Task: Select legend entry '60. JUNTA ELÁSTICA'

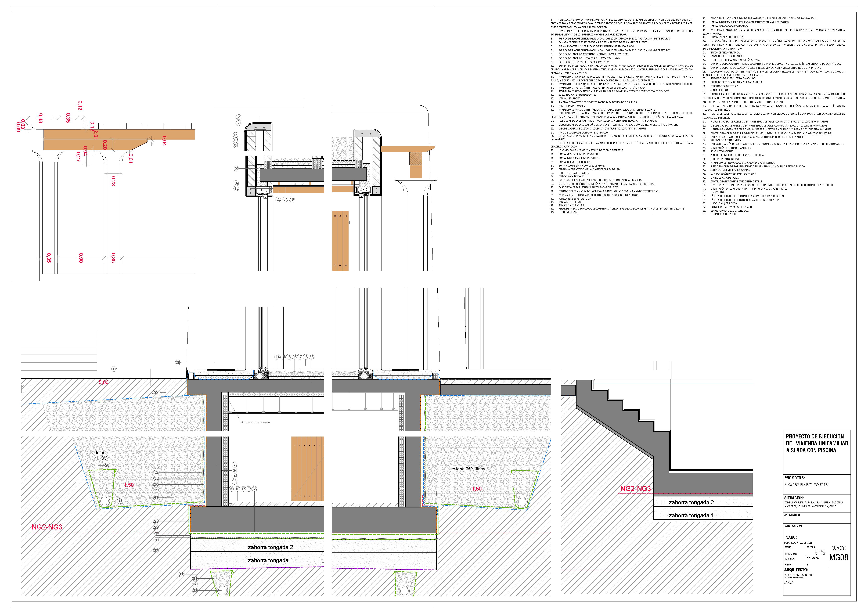Action: coord(716,90)
